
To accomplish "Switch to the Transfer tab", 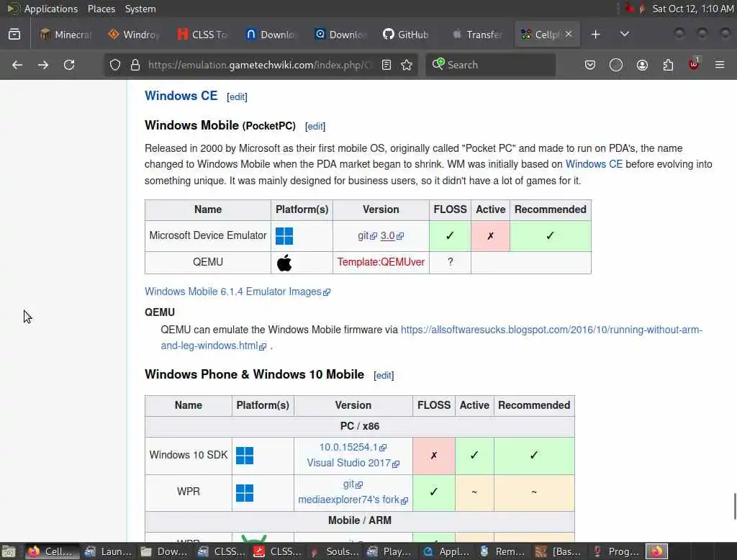I will point(478,35).
